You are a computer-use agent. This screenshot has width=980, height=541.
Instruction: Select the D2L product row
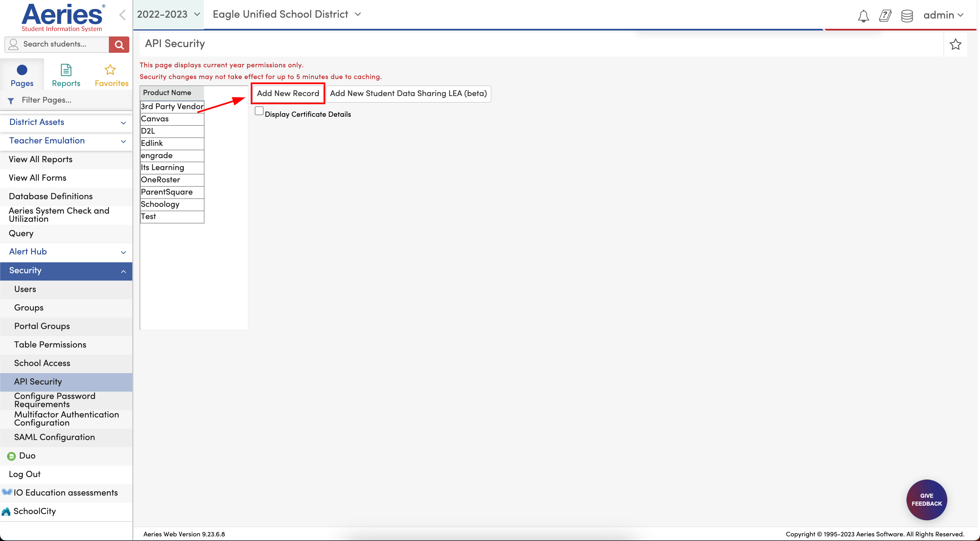[172, 131]
